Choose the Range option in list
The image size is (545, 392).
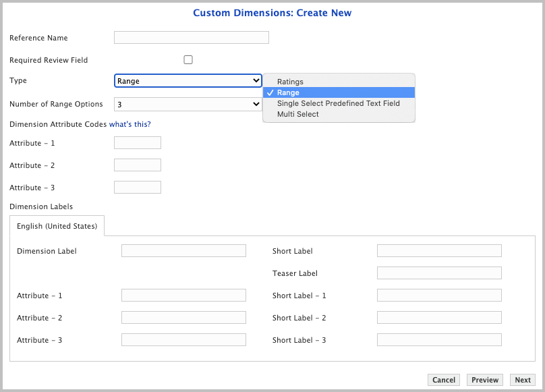pos(288,92)
